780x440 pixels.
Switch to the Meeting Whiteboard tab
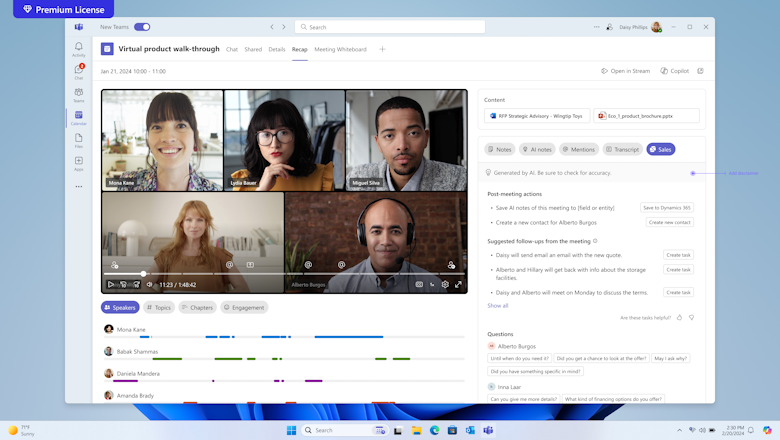coord(340,49)
